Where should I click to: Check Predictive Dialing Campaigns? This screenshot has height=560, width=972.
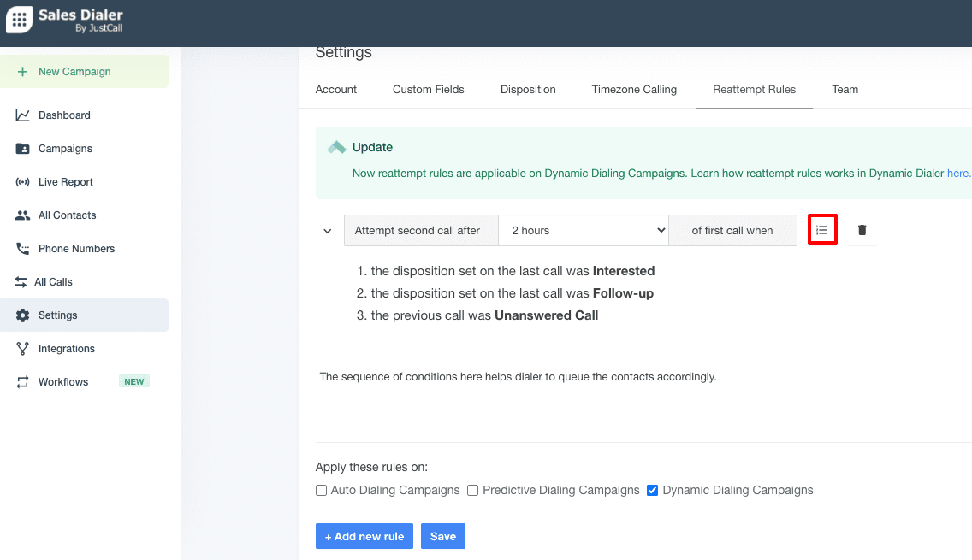472,490
